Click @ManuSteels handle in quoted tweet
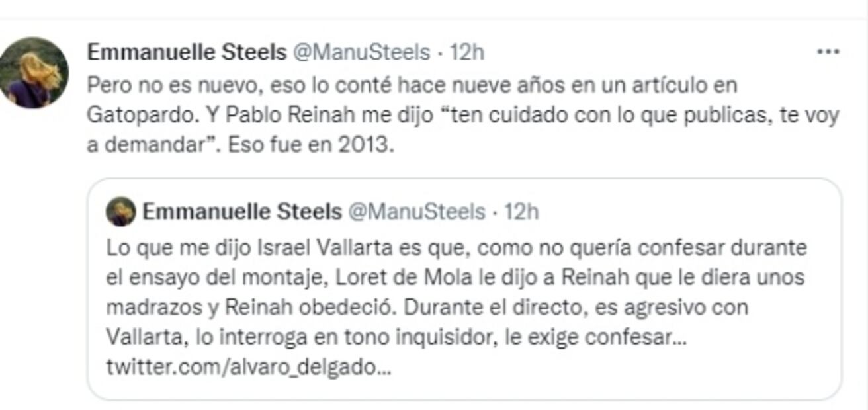This screenshot has height=410, width=868. [x=416, y=212]
